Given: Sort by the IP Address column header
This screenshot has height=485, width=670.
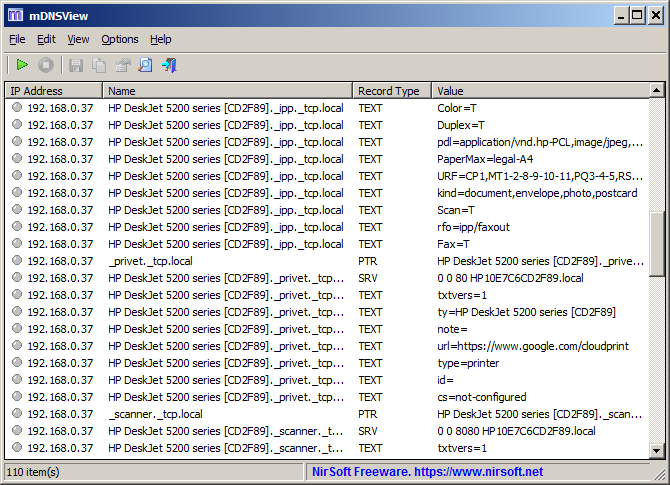Looking at the screenshot, I should click(54, 91).
